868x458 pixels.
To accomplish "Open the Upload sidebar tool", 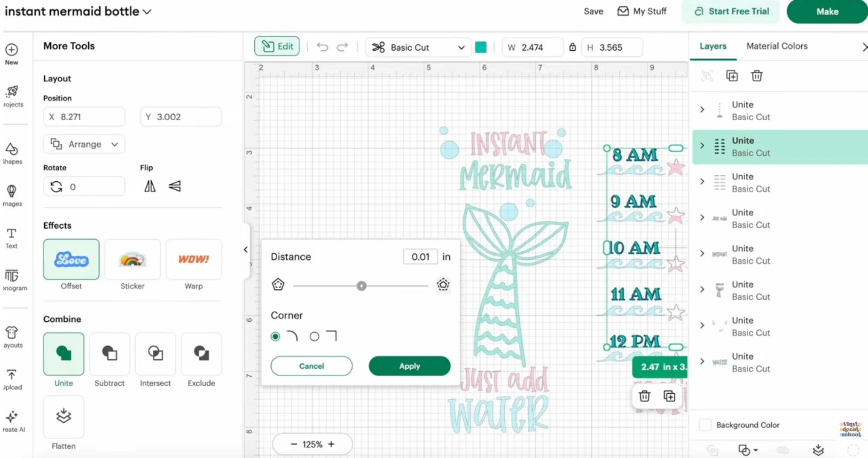I will coord(12,379).
